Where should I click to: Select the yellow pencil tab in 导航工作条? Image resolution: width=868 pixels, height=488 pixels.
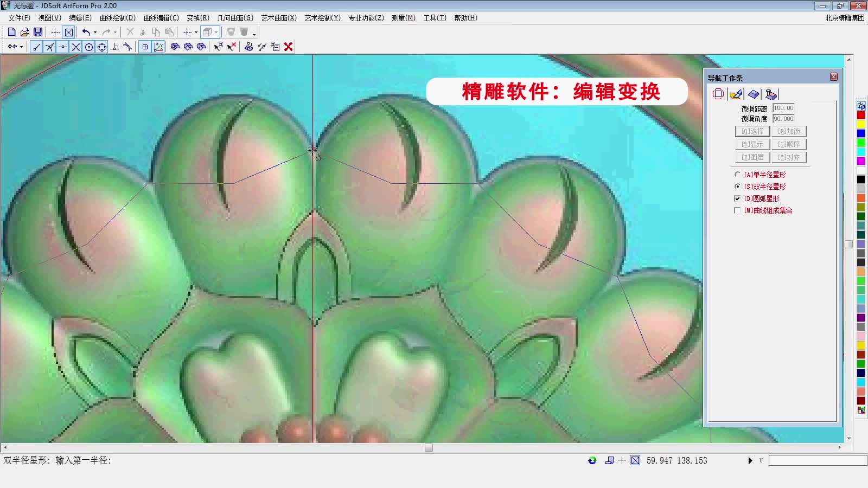click(x=736, y=94)
